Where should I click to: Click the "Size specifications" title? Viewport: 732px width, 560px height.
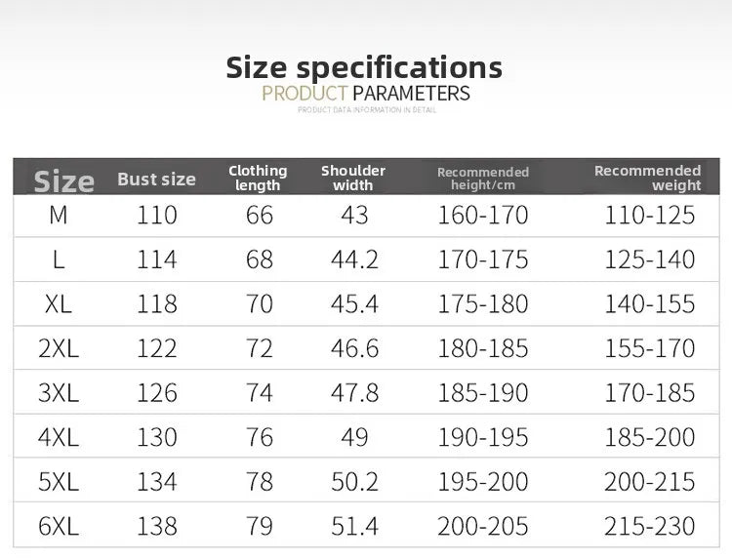364,67
